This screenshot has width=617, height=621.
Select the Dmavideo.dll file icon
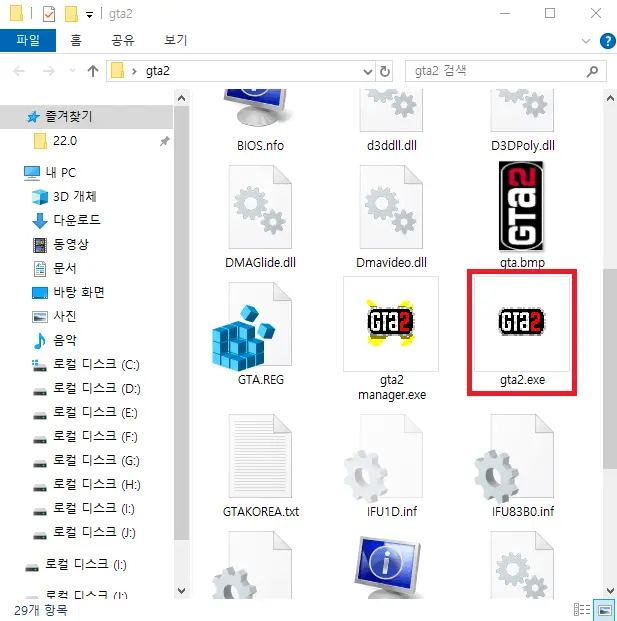(x=391, y=207)
